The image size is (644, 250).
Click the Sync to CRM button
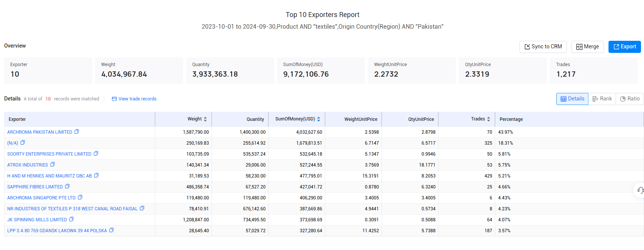[543, 47]
